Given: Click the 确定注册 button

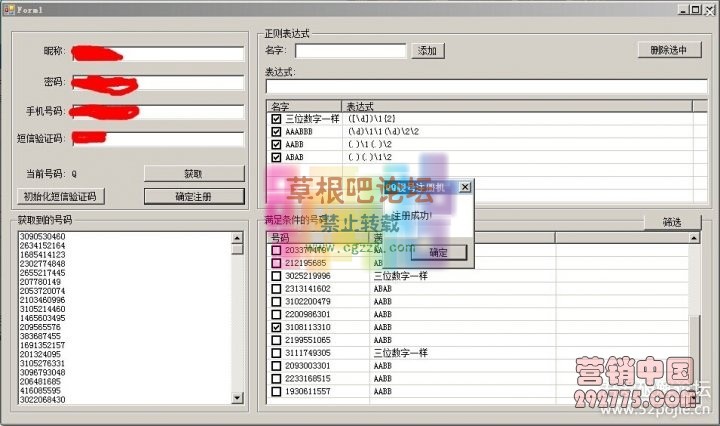Looking at the screenshot, I should click(x=194, y=196).
